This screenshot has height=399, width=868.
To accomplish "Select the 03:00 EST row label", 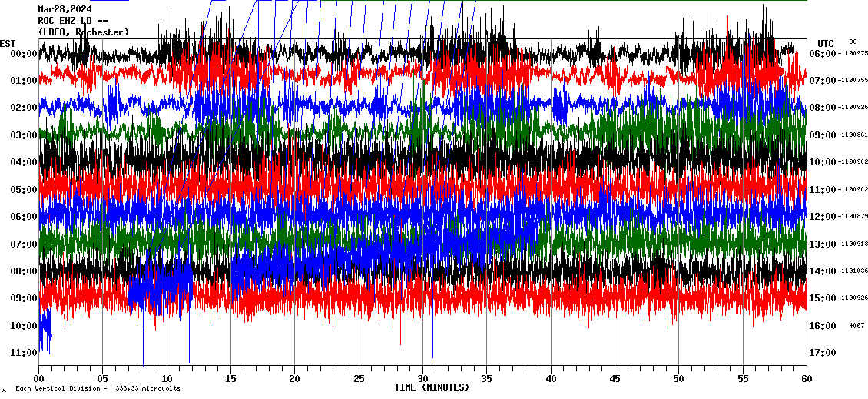I will 25,135.
